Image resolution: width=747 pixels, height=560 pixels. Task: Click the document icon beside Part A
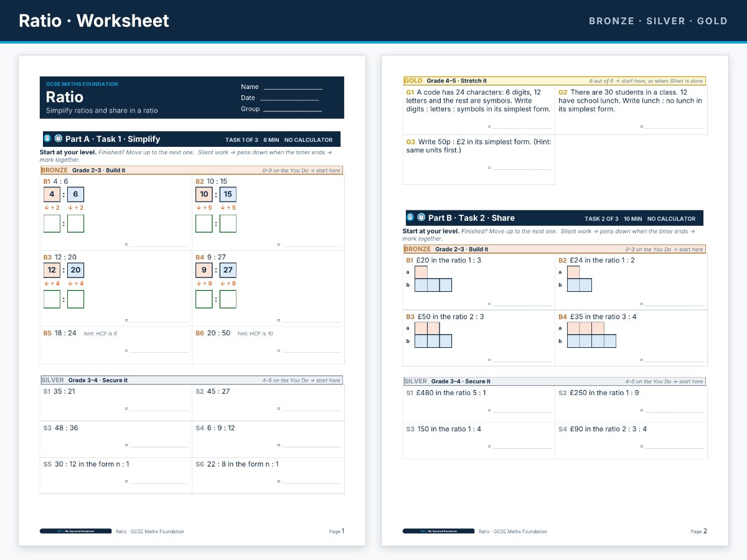pos(47,139)
